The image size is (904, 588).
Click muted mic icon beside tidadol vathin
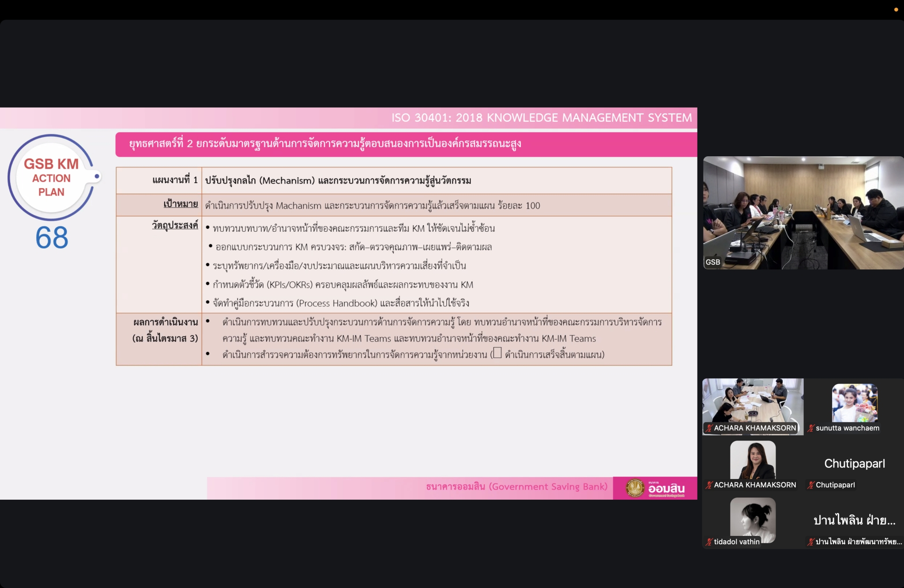point(709,542)
